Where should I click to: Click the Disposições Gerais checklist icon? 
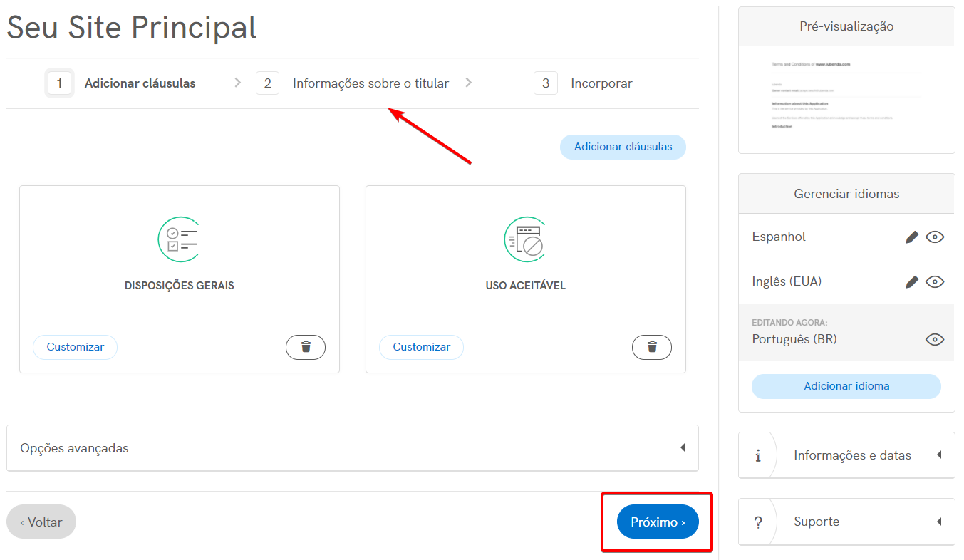point(178,239)
